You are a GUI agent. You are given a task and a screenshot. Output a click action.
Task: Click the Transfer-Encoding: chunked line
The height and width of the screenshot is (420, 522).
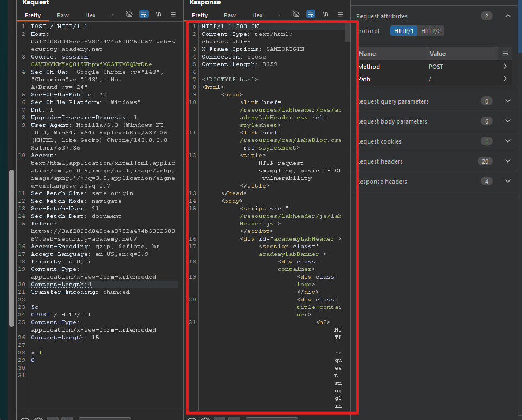(80, 292)
